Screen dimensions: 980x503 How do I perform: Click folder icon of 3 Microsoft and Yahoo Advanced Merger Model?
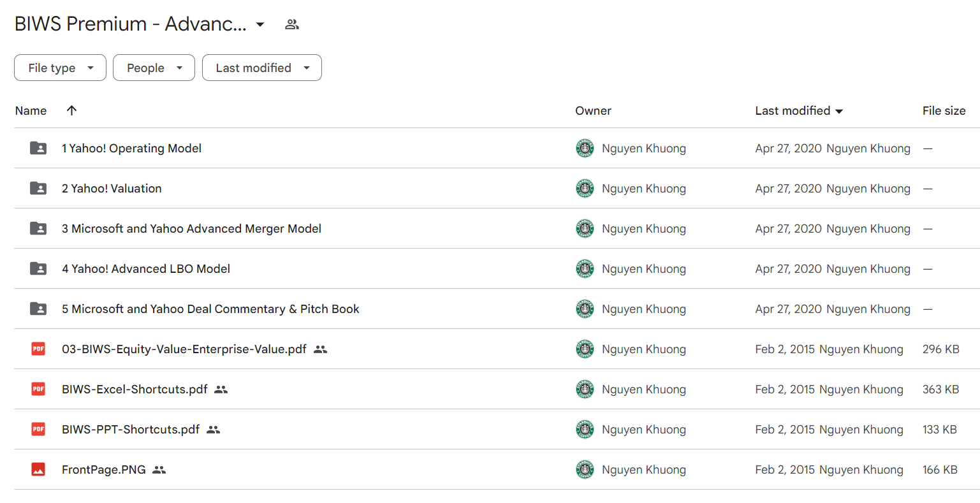click(38, 228)
